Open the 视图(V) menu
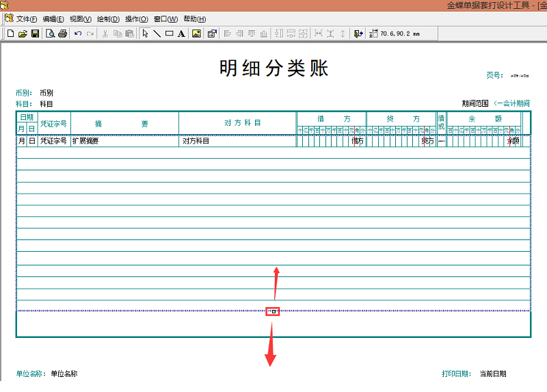 (x=81, y=19)
